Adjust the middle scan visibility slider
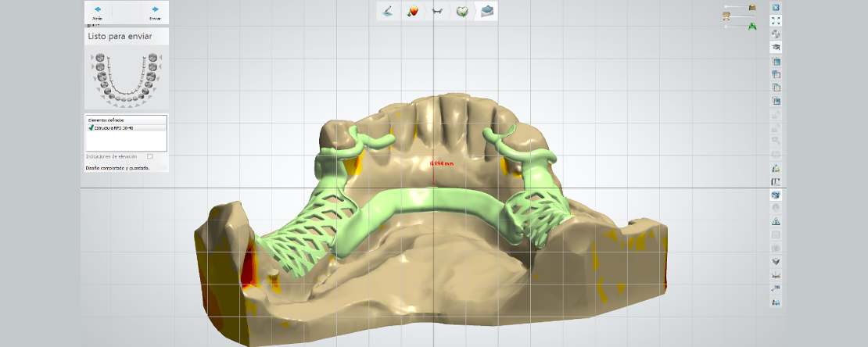868x347 pixels. click(739, 16)
